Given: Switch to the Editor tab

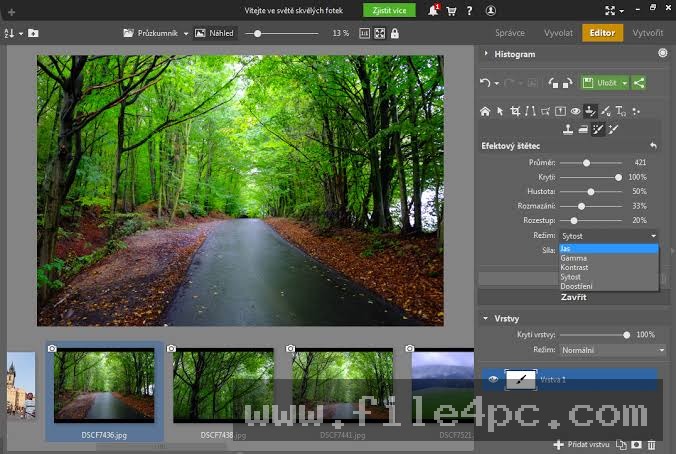Looking at the screenshot, I should [602, 33].
